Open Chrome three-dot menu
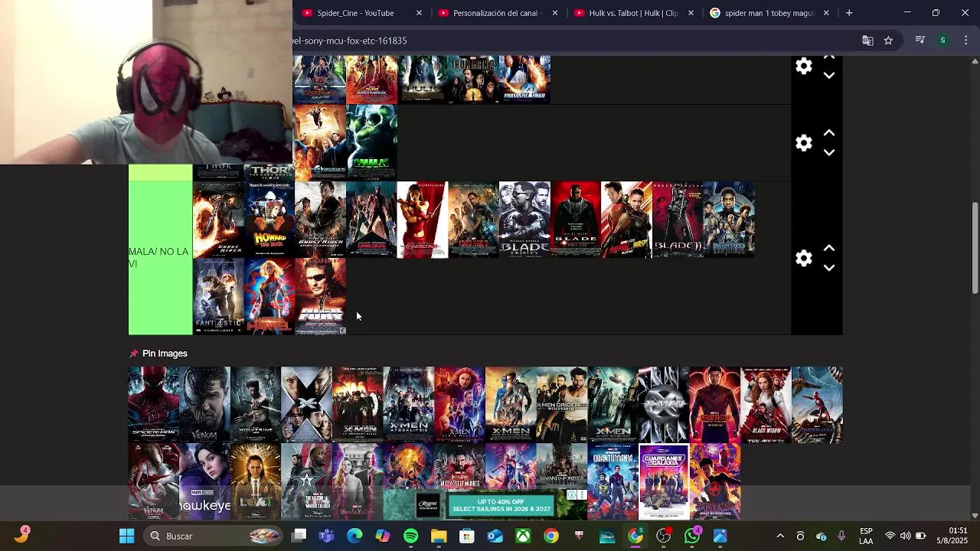The height and width of the screenshot is (551, 980). coord(966,41)
